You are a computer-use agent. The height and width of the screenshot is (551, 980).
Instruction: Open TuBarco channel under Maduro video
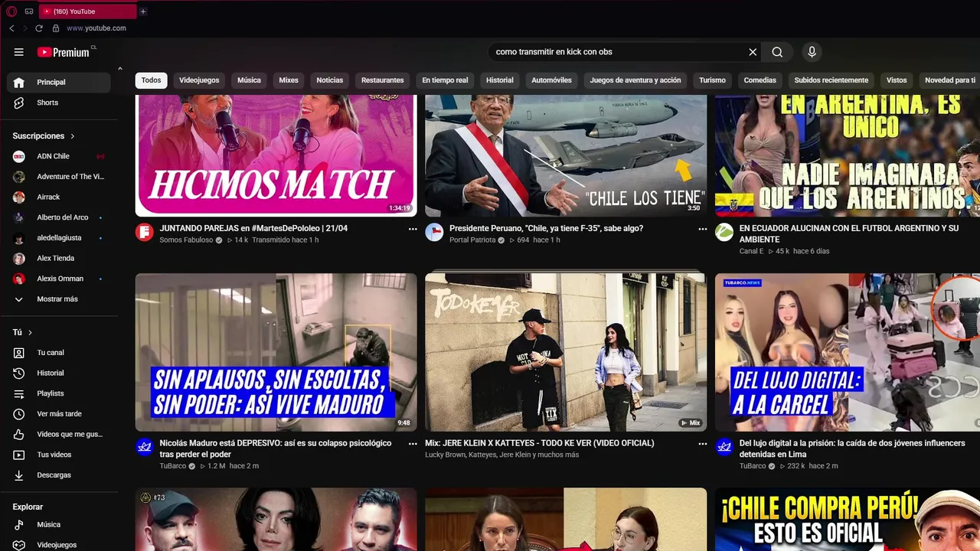click(x=173, y=466)
